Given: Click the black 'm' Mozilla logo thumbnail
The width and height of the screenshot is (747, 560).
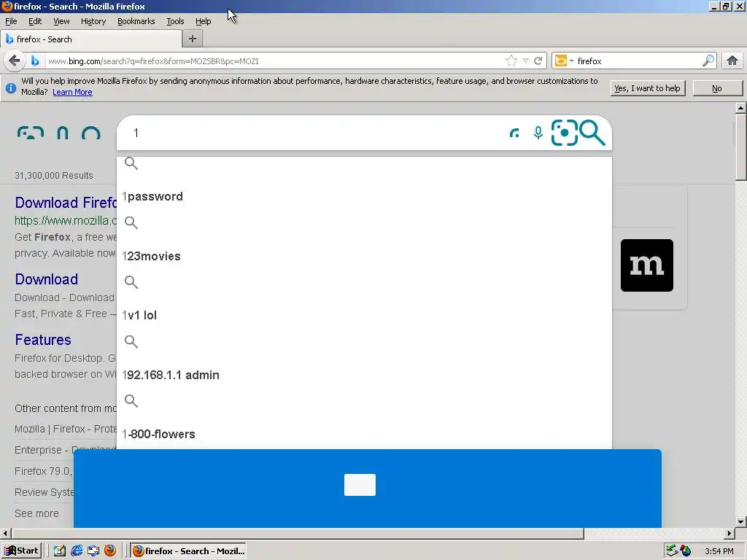Looking at the screenshot, I should point(647,265).
